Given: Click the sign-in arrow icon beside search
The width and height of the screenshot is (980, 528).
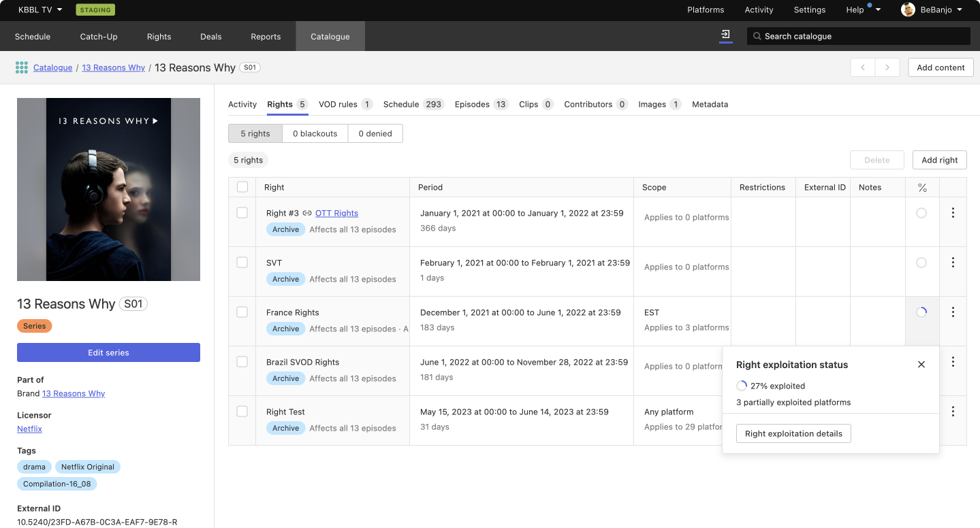Looking at the screenshot, I should coord(726,35).
